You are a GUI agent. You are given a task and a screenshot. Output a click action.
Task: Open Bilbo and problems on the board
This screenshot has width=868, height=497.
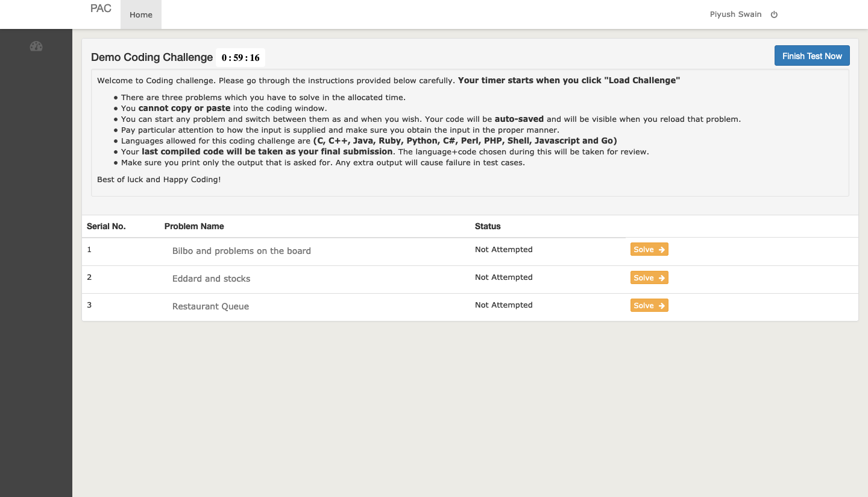241,251
